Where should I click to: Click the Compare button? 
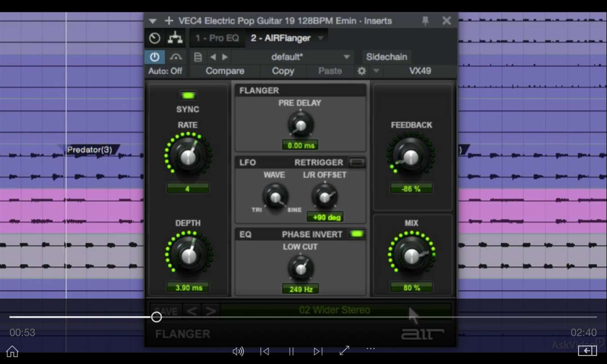coord(225,71)
